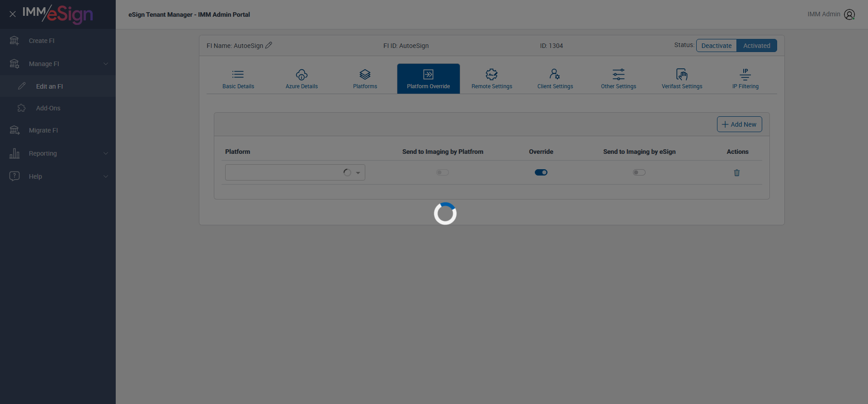Click the Help question bubble icon
This screenshot has height=404, width=868.
(14, 176)
